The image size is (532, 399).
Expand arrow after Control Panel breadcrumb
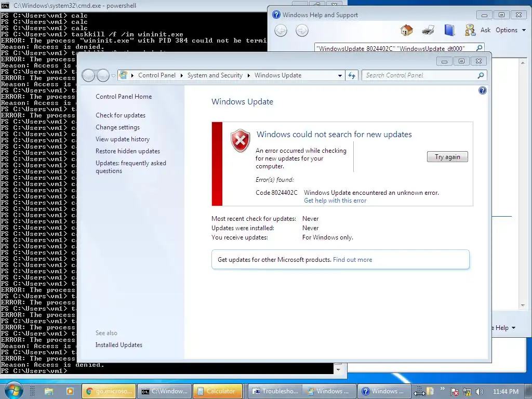tap(181, 75)
